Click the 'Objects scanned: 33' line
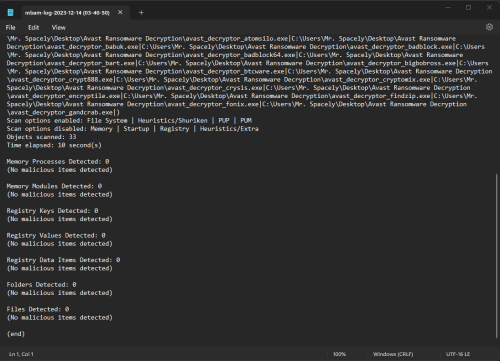The height and width of the screenshot is (361, 500). click(x=41, y=137)
